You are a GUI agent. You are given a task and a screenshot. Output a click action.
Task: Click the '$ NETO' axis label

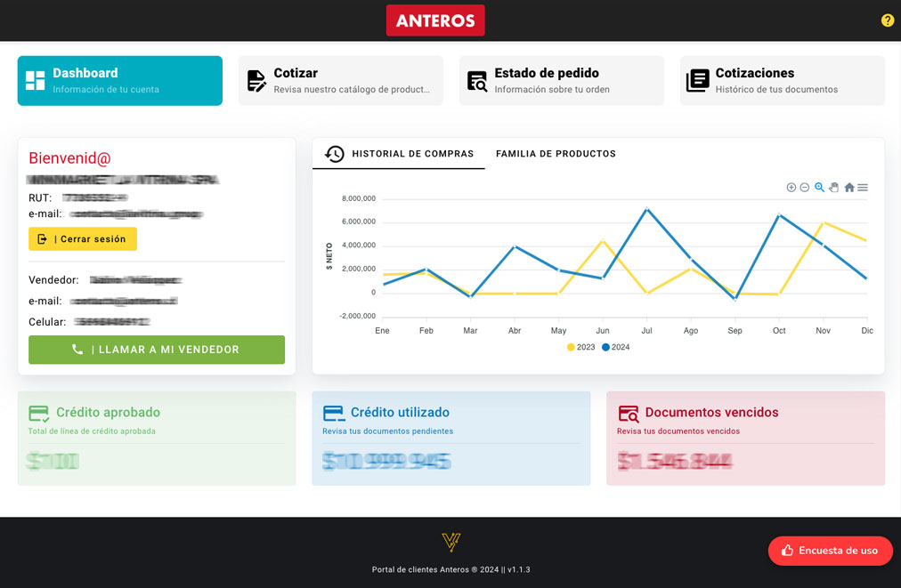tap(329, 256)
